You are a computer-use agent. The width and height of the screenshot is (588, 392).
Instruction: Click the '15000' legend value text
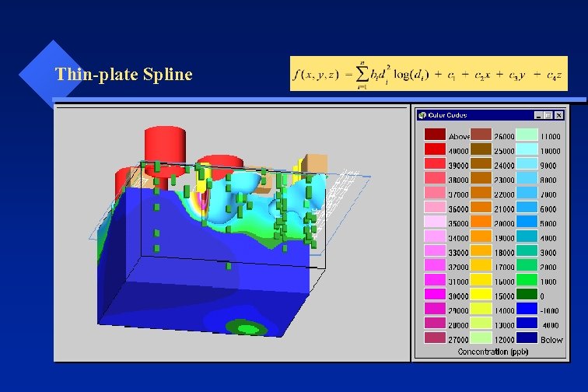point(504,296)
